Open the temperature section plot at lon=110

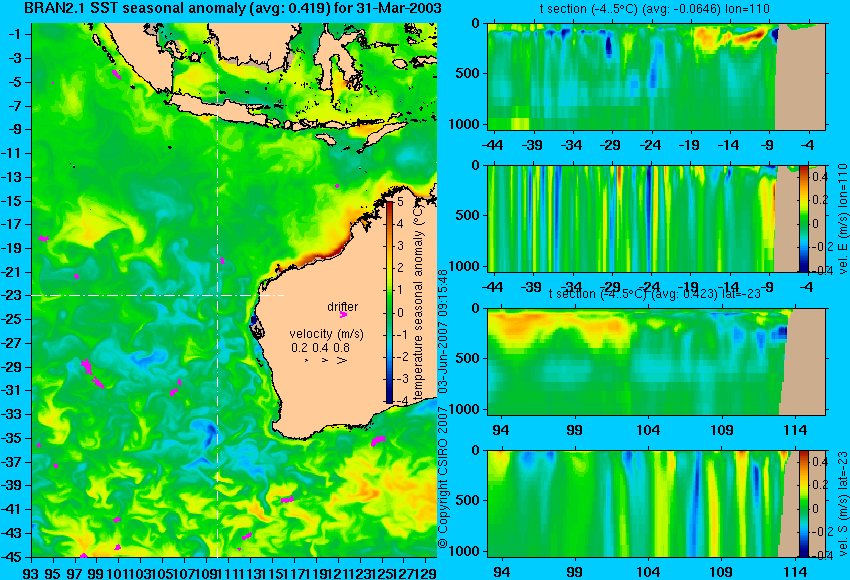(x=656, y=76)
